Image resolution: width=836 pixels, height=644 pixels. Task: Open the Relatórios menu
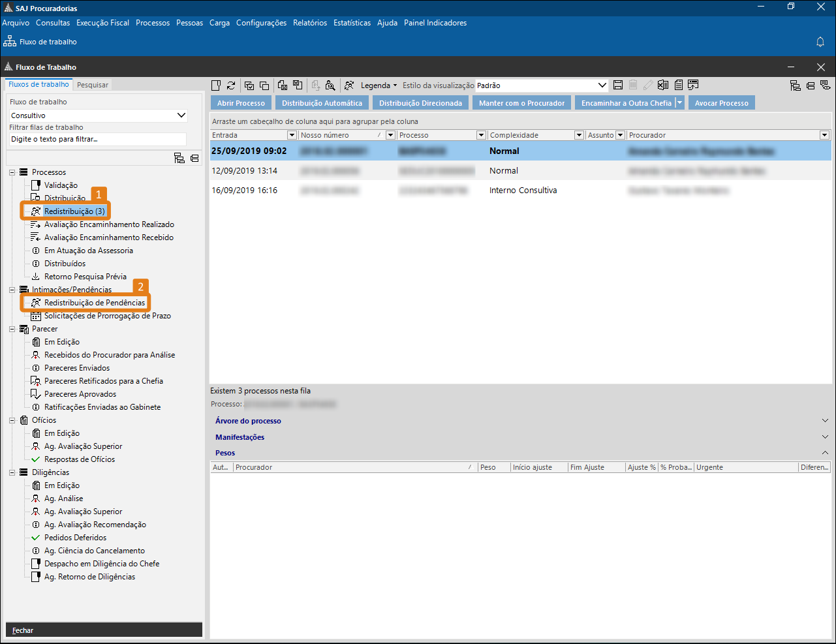(x=310, y=23)
